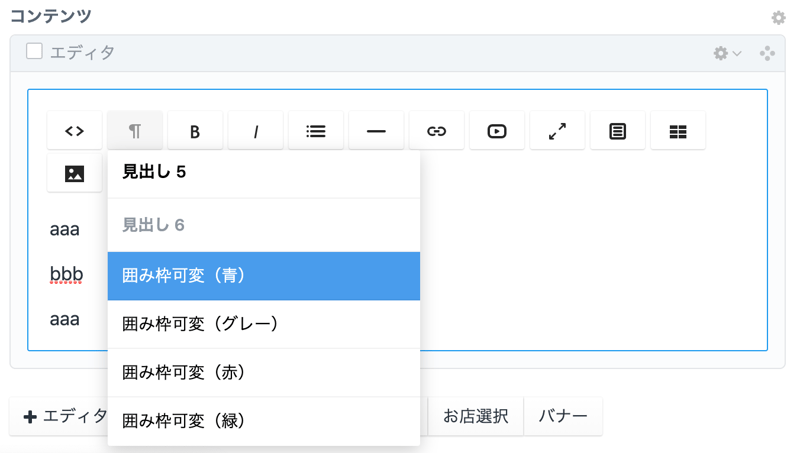The height and width of the screenshot is (453, 800).
Task: Insert a video using the play icon
Action: pos(497,131)
